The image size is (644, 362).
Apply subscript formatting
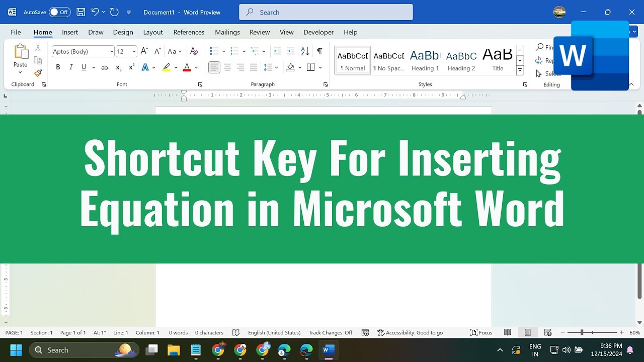(118, 67)
